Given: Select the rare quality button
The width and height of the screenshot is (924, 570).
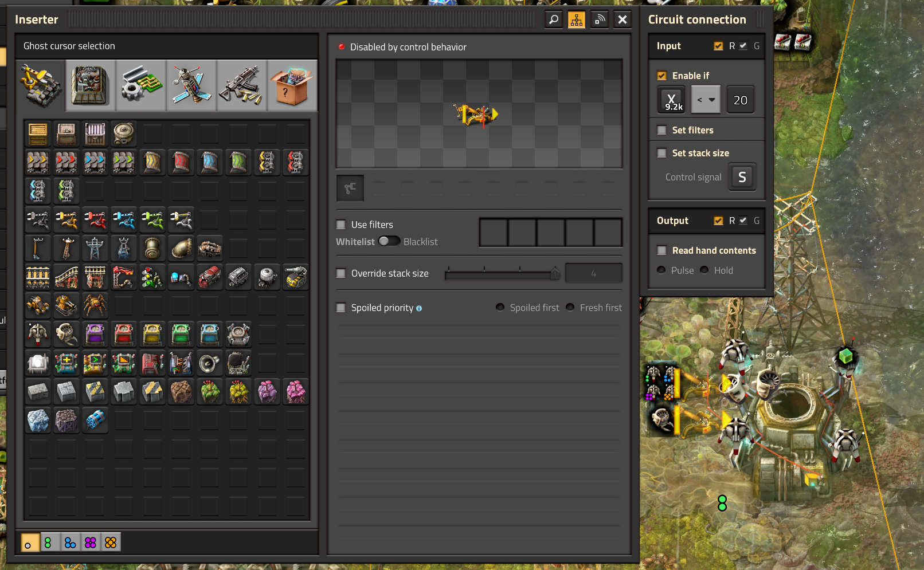Looking at the screenshot, I should [70, 543].
